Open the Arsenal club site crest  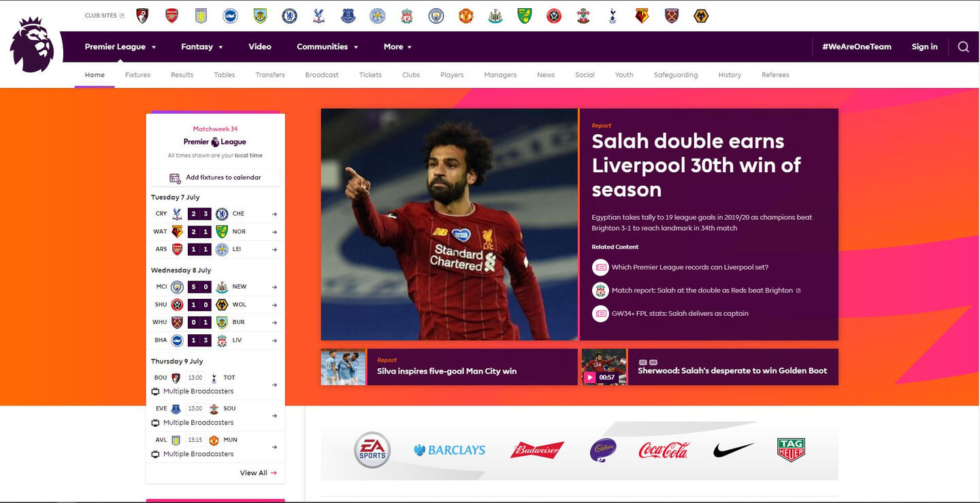(x=172, y=16)
